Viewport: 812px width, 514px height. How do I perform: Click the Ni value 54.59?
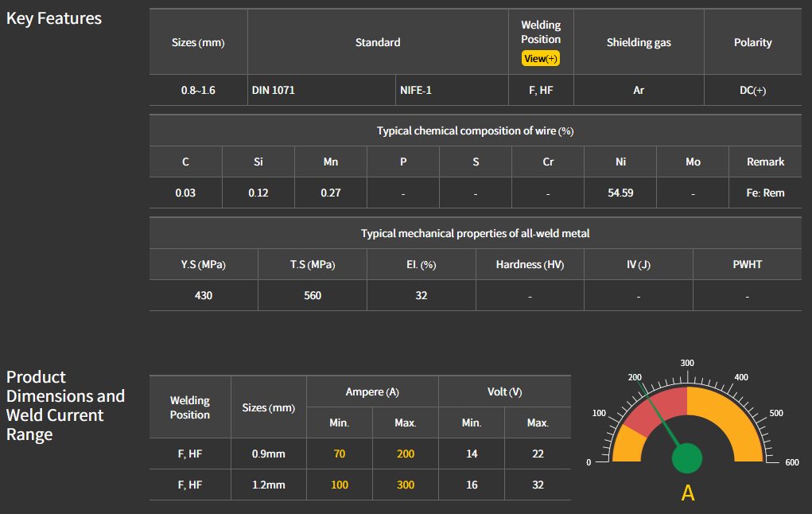620,193
